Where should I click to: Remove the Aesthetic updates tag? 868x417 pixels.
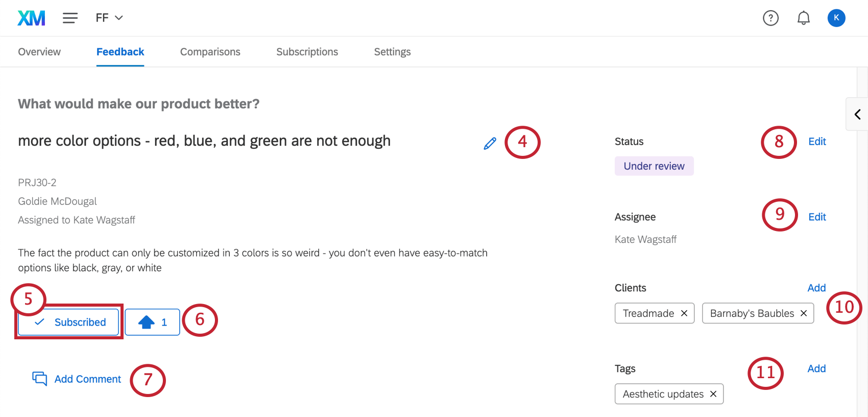point(713,394)
